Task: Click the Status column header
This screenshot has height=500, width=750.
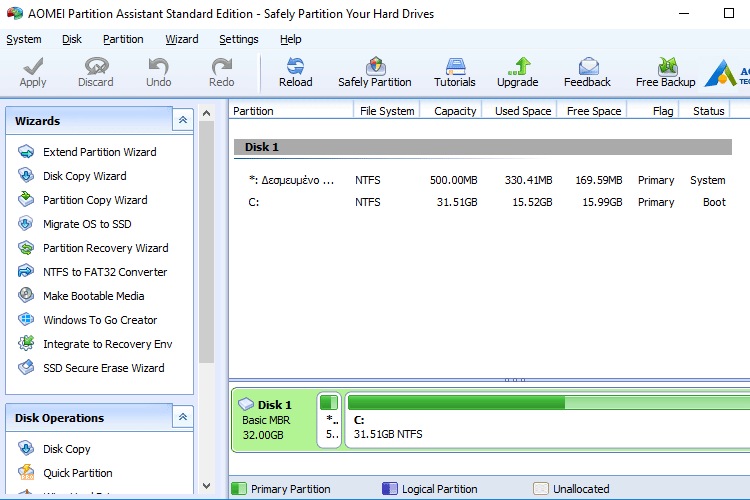Action: click(x=704, y=111)
